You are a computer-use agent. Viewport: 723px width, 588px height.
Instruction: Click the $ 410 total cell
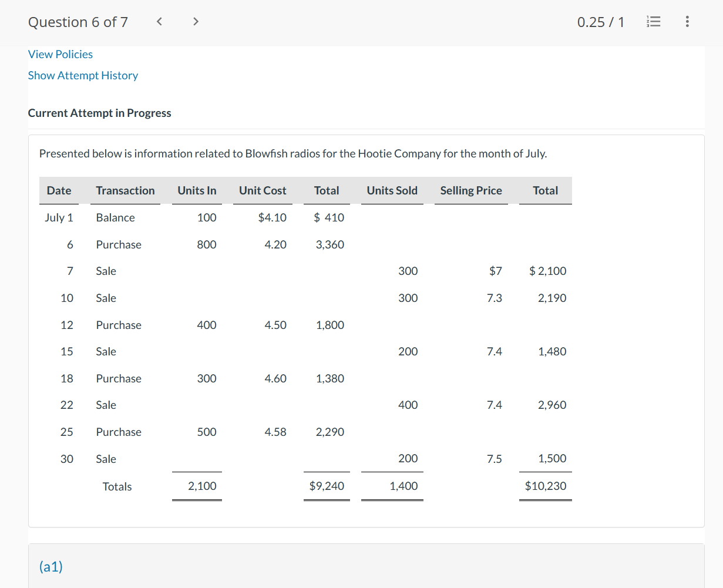329,217
